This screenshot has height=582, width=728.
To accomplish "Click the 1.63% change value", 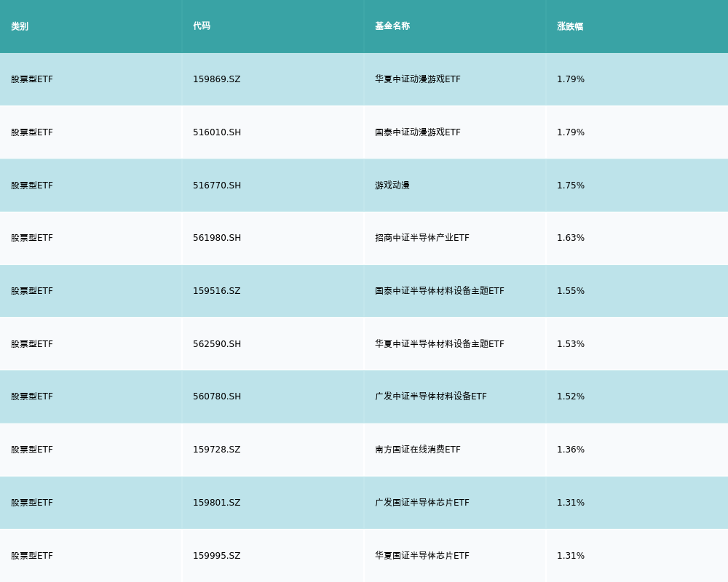I will point(571,238).
